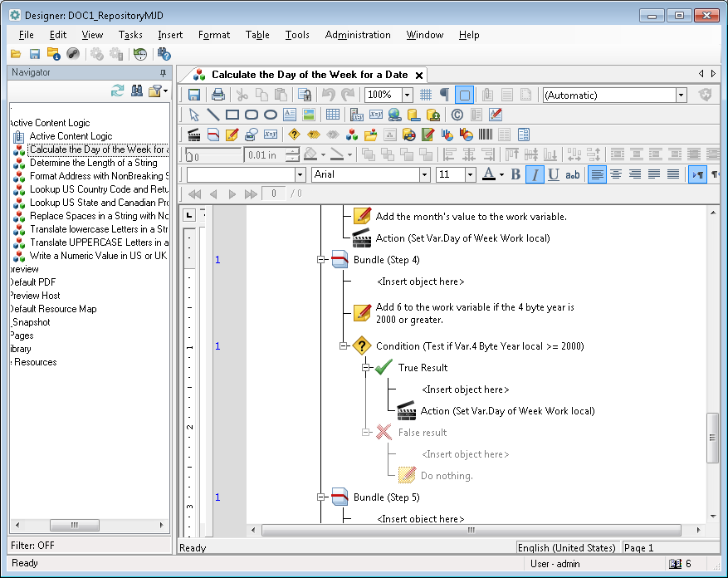Click the condition question-mark toolbar icon
The width and height of the screenshot is (728, 578).
(x=293, y=135)
